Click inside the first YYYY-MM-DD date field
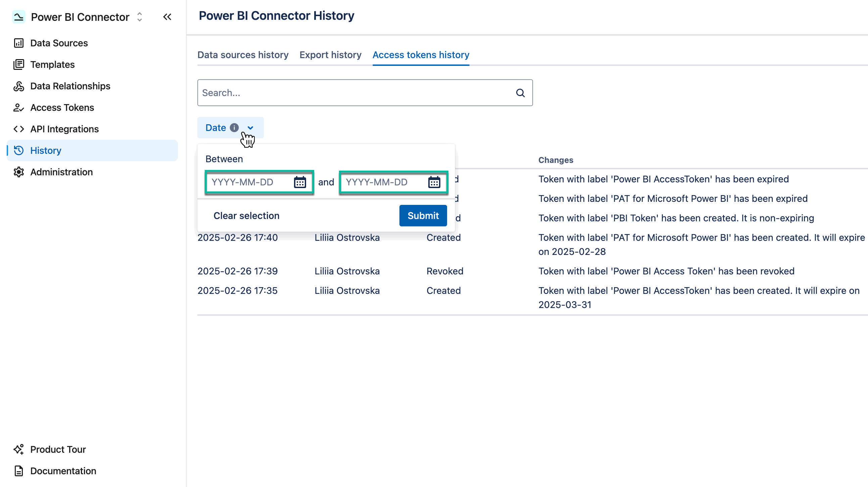868x487 pixels. coord(246,182)
